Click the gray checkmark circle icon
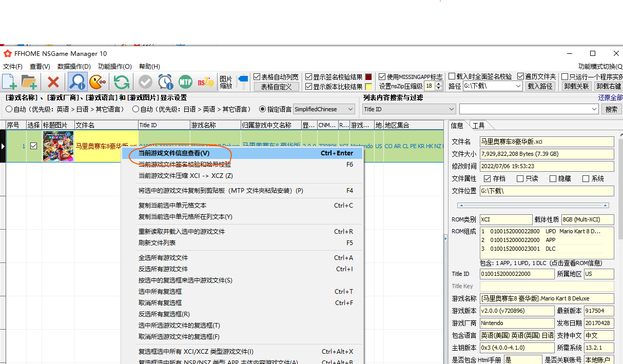Viewport: 623px width, 364px height. pyautogui.click(x=145, y=82)
